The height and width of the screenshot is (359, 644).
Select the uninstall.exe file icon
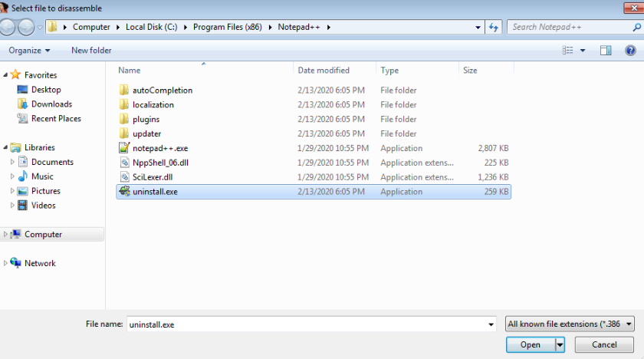(x=125, y=192)
